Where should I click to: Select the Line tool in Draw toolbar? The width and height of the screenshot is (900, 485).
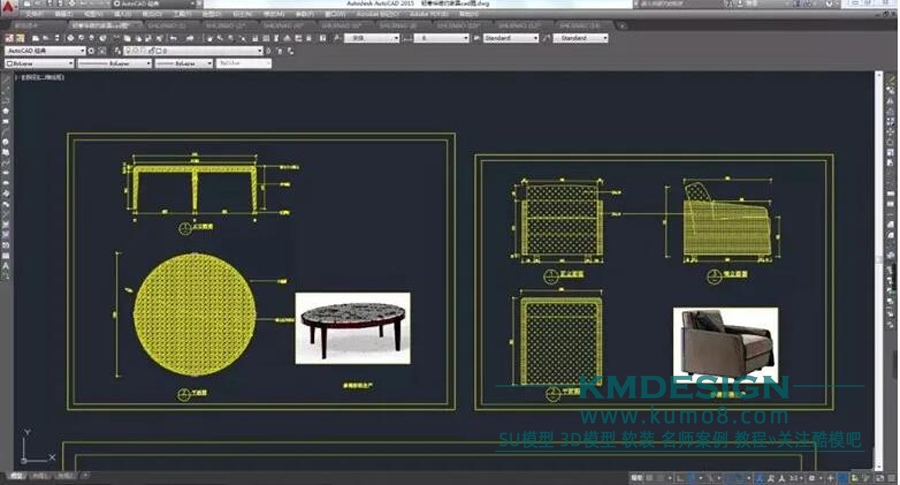6,79
